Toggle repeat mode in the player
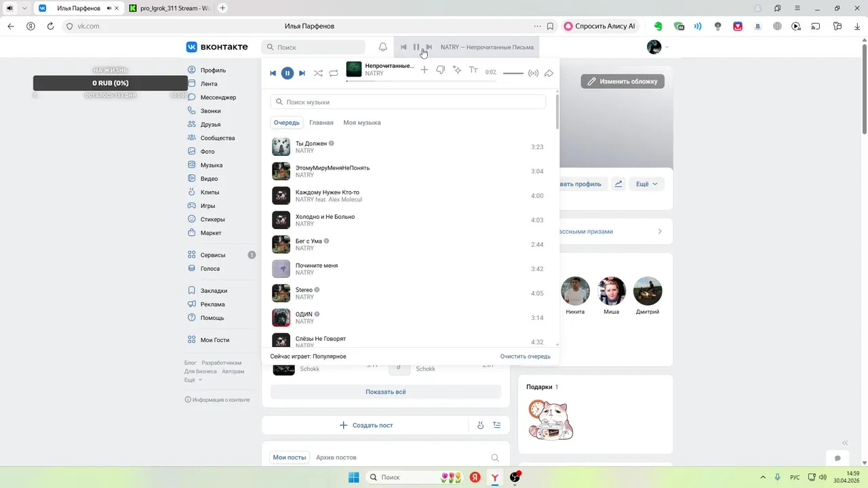This screenshot has height=488, width=868. pyautogui.click(x=334, y=73)
